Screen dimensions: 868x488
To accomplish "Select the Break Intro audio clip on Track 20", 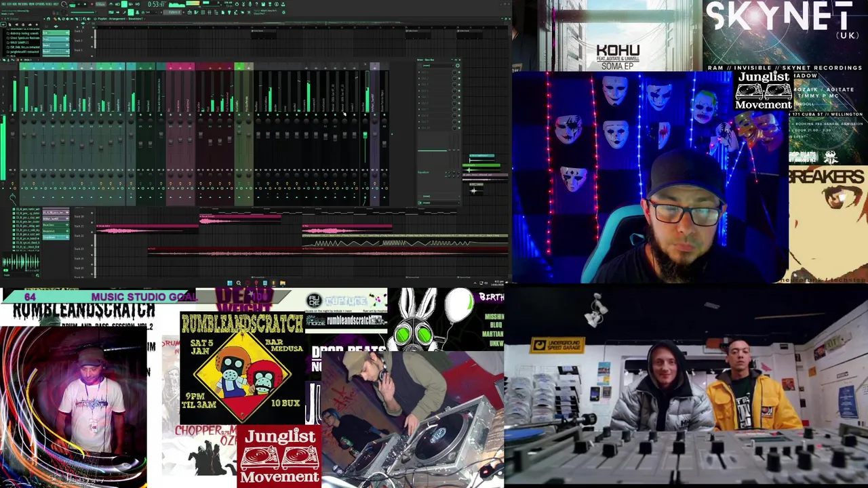I will click(240, 219).
